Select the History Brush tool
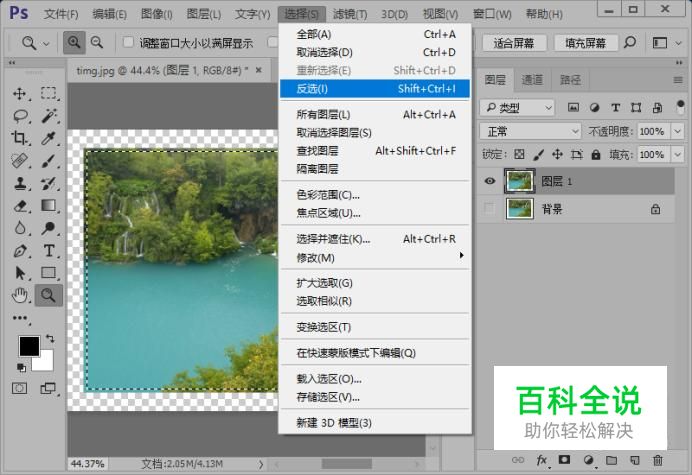The height and width of the screenshot is (475, 692). pyautogui.click(x=49, y=183)
